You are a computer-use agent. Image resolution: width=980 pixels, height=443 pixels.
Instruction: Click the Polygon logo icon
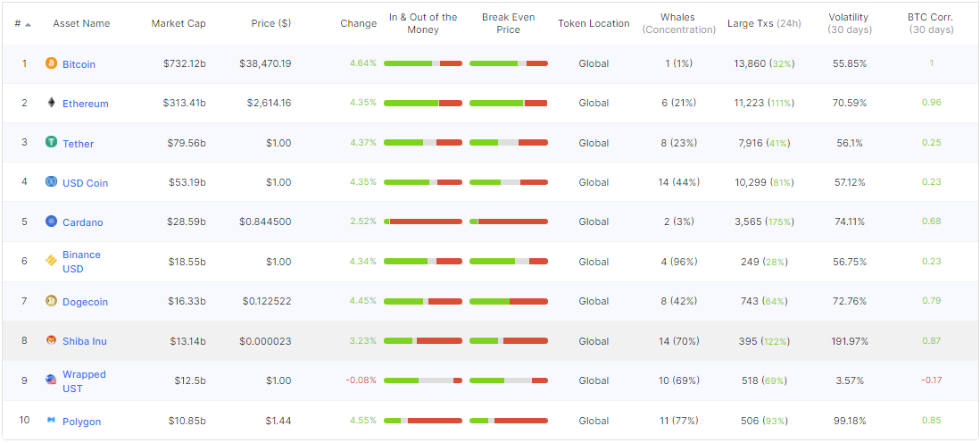(51, 420)
